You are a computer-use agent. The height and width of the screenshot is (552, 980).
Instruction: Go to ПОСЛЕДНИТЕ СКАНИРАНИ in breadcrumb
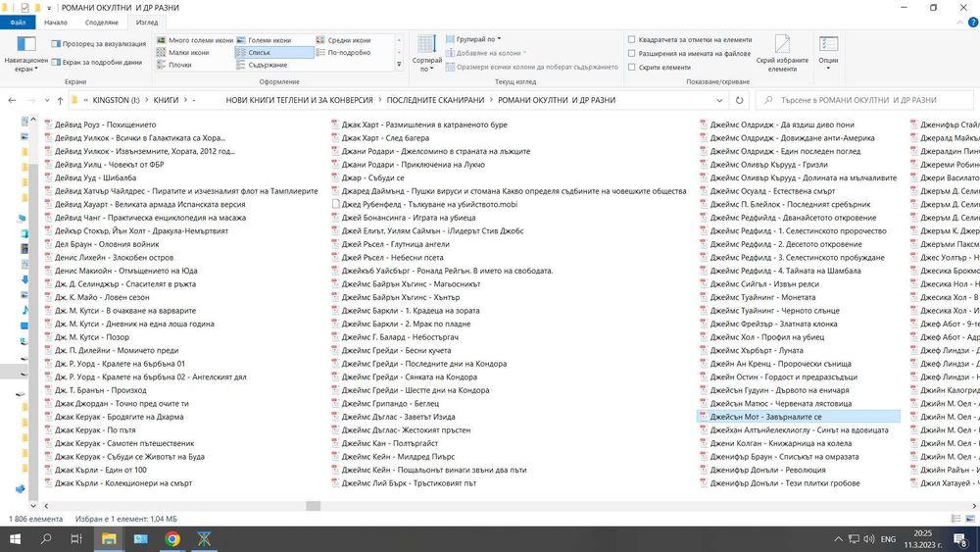pos(435,100)
